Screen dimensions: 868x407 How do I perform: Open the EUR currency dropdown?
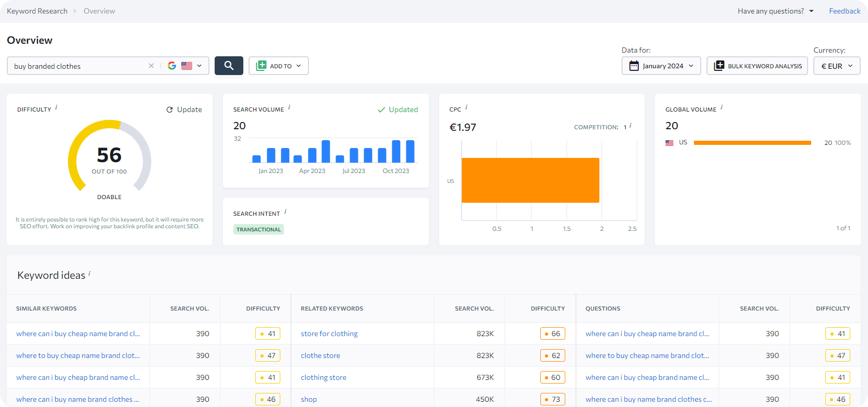coord(836,66)
